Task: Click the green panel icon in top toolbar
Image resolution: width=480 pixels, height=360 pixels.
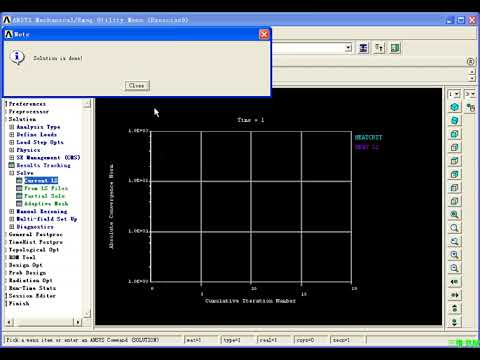Action: point(395,48)
